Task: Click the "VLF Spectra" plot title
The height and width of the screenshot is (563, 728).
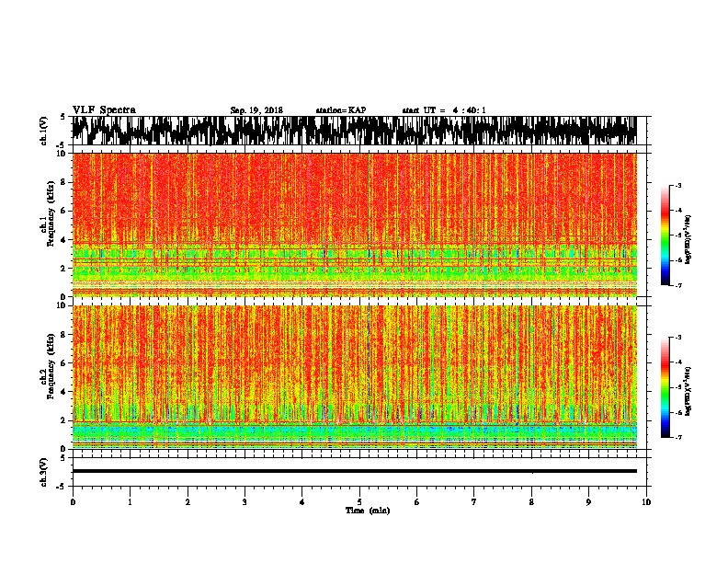Action: tap(104, 110)
